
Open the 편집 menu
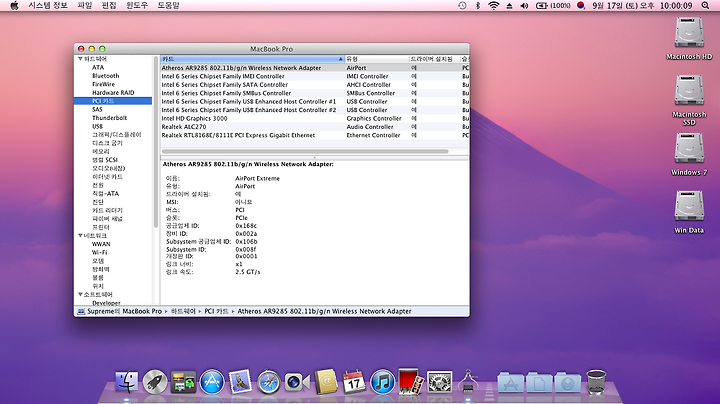[109, 6]
